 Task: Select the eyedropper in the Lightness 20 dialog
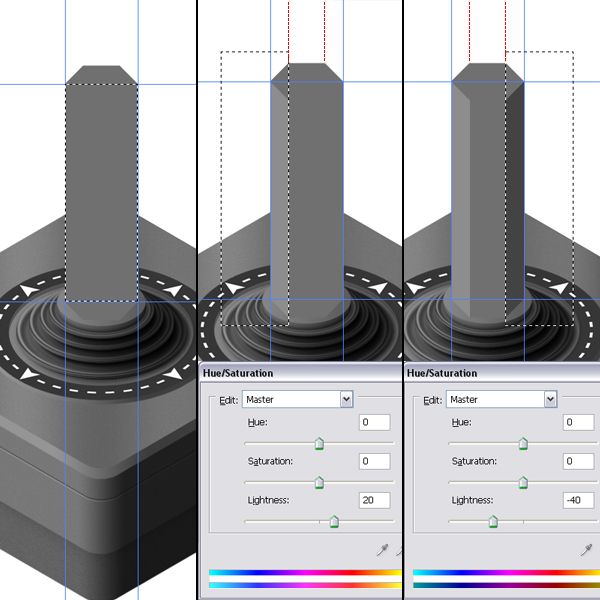382,549
